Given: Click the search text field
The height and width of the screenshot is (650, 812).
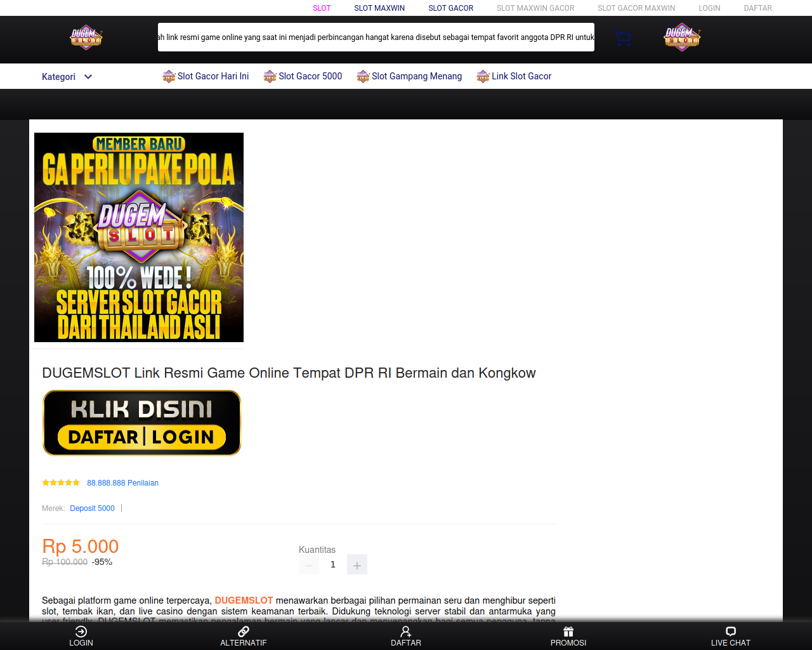Looking at the screenshot, I should coord(376,37).
